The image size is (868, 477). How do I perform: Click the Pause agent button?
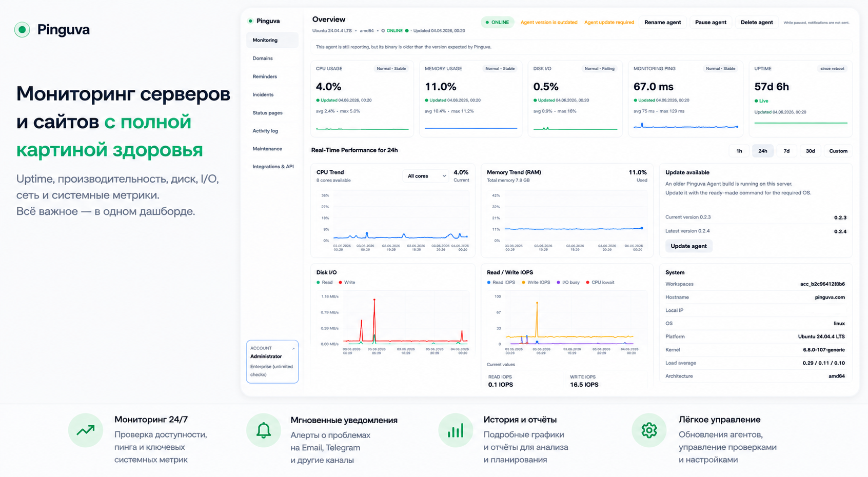tap(711, 23)
